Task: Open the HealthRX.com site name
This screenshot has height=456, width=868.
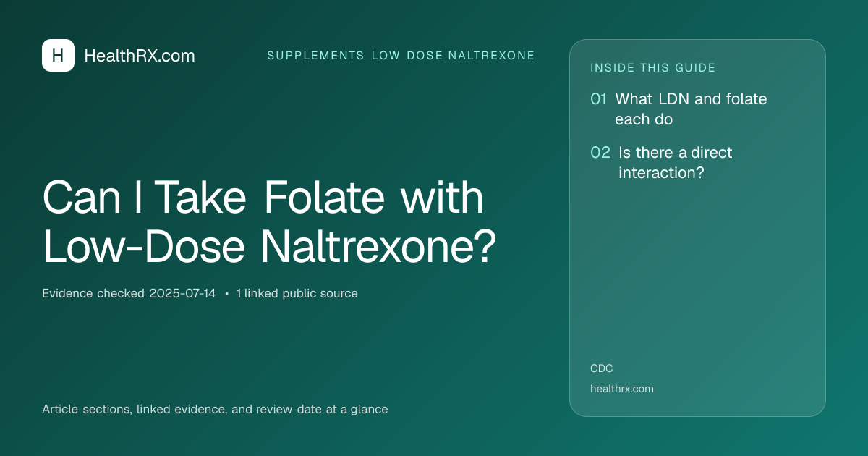Action: 140,56
